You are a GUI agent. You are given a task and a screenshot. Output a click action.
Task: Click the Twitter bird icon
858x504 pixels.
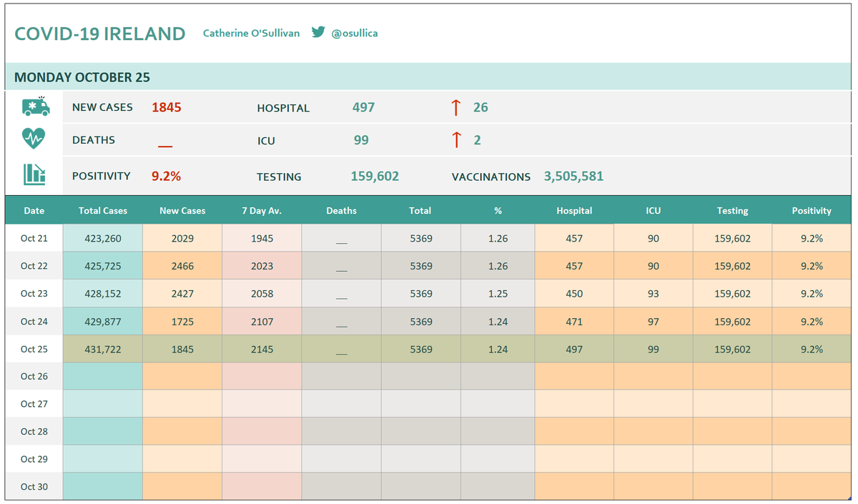[318, 32]
